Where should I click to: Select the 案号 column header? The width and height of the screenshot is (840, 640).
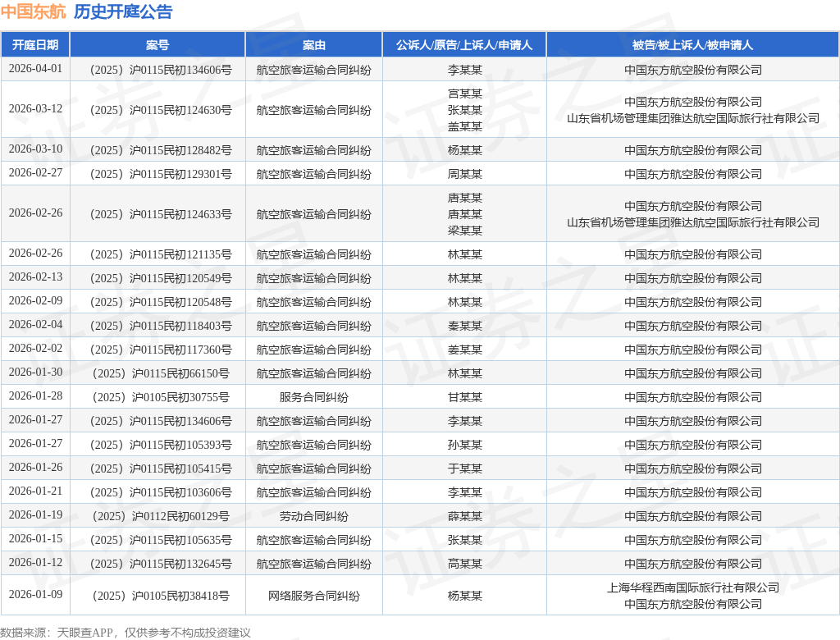(x=157, y=45)
